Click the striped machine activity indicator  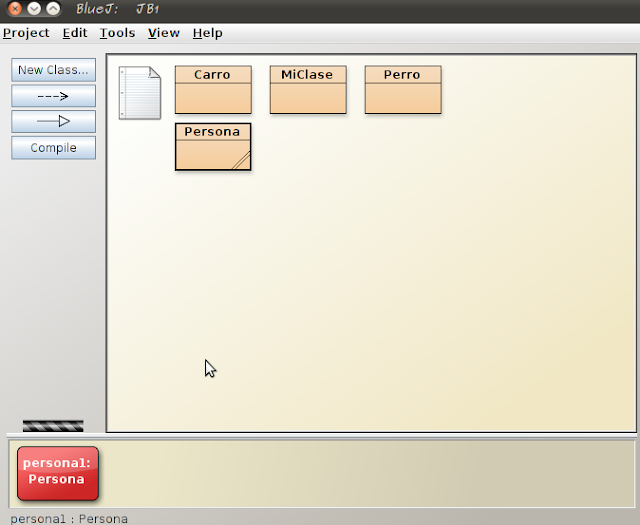coord(53,426)
